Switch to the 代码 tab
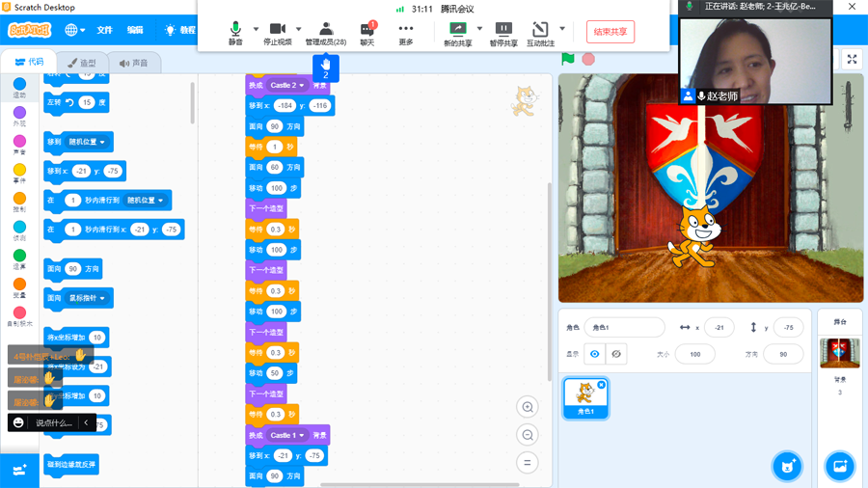The width and height of the screenshot is (868, 488). [x=29, y=62]
